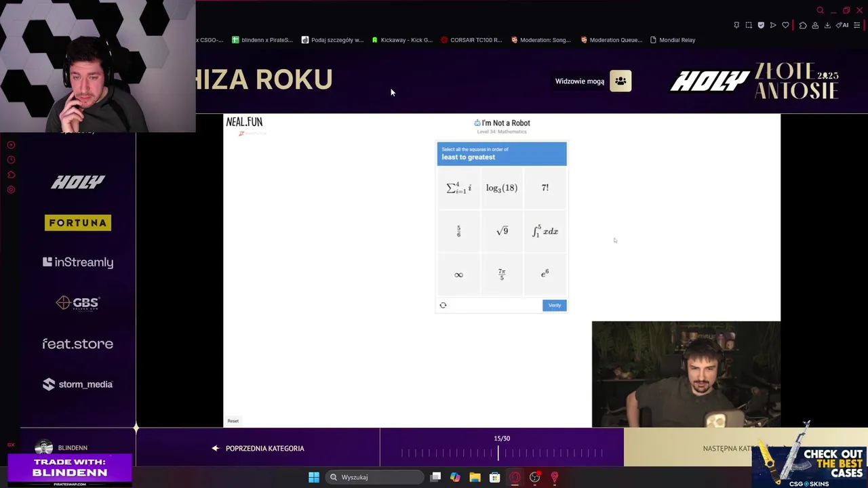Click the Verify button
Viewport: 868px width, 488px height.
click(555, 305)
